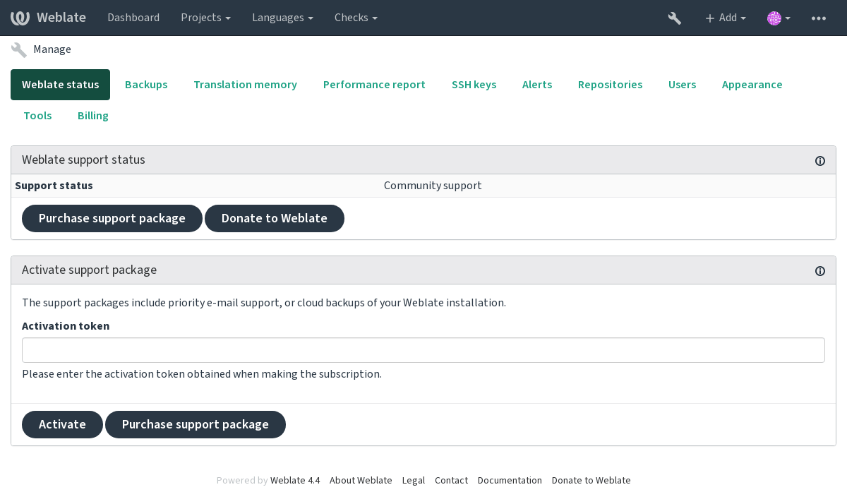
Task: Expand the Checks dropdown
Action: coord(356,18)
